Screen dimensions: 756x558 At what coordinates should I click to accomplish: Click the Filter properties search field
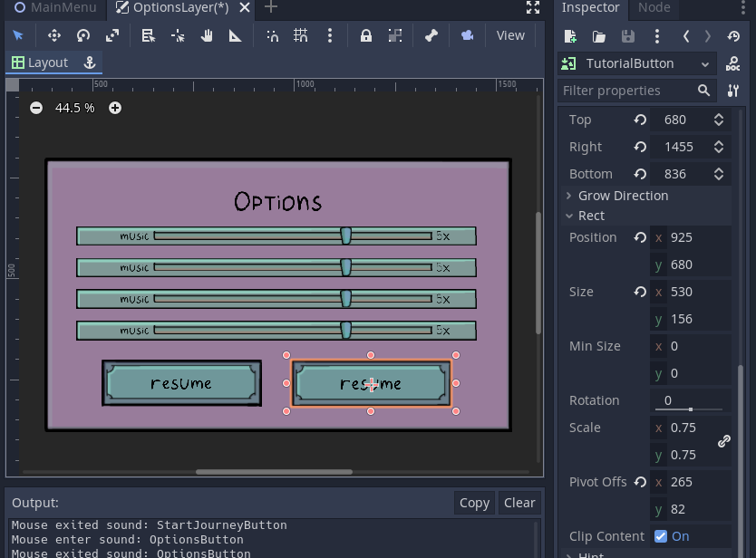tap(627, 91)
